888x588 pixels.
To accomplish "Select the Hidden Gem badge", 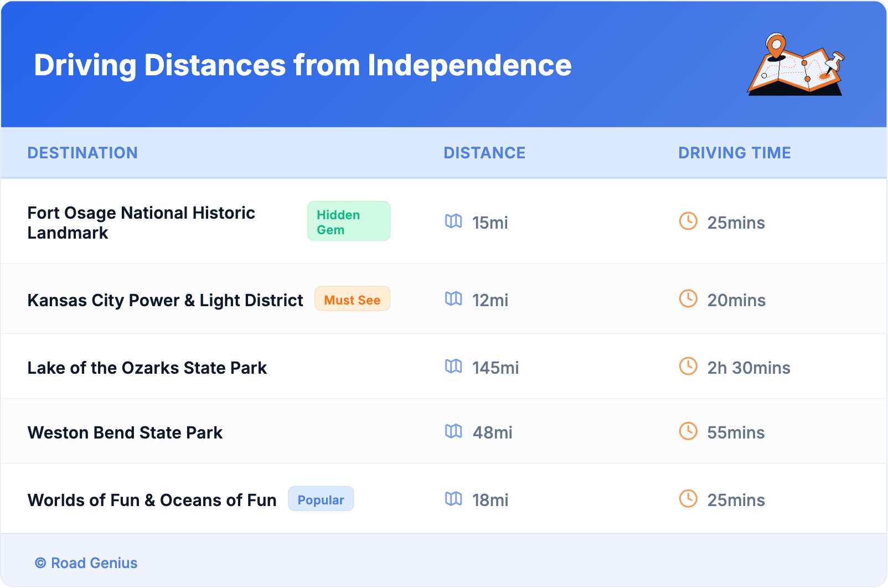I will coord(348,221).
